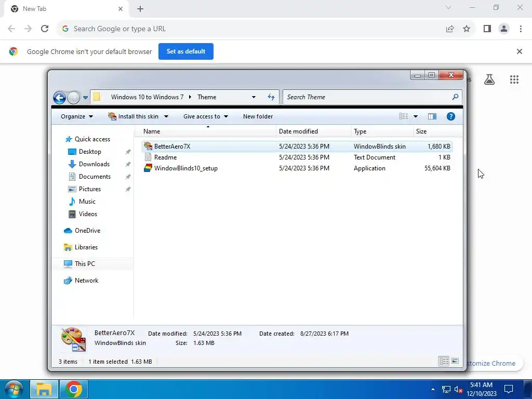The width and height of the screenshot is (532, 399).
Task: Open view options dropdown arrow
Action: (416, 116)
